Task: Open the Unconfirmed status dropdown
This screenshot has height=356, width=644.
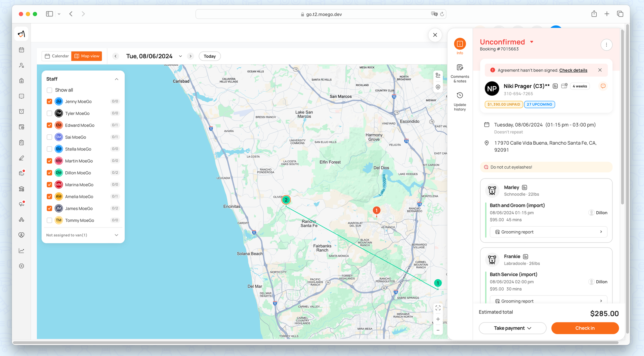Action: [x=532, y=42]
